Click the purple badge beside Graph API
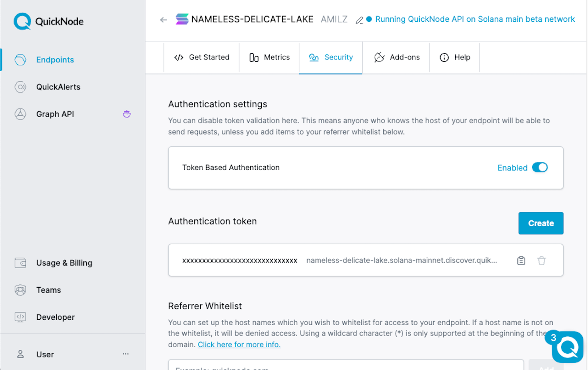 point(127,114)
